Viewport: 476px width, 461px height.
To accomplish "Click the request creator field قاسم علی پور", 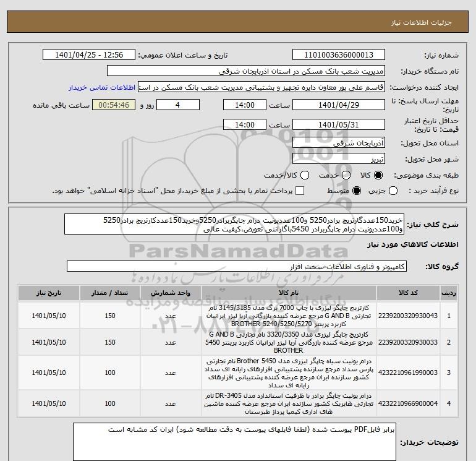I will pos(261,87).
